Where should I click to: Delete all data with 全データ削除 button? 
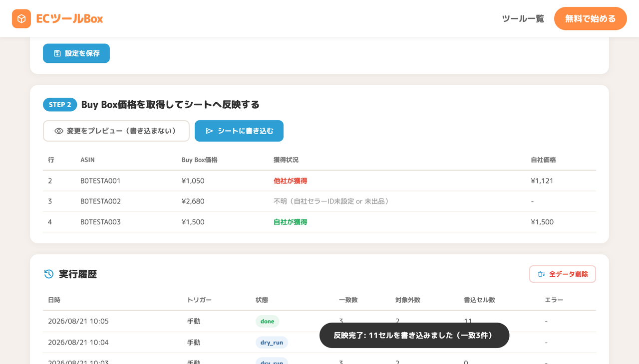tap(563, 274)
